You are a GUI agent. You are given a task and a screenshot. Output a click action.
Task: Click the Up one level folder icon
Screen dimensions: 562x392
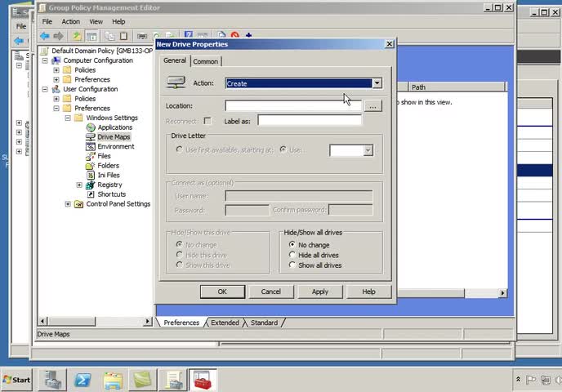77,36
